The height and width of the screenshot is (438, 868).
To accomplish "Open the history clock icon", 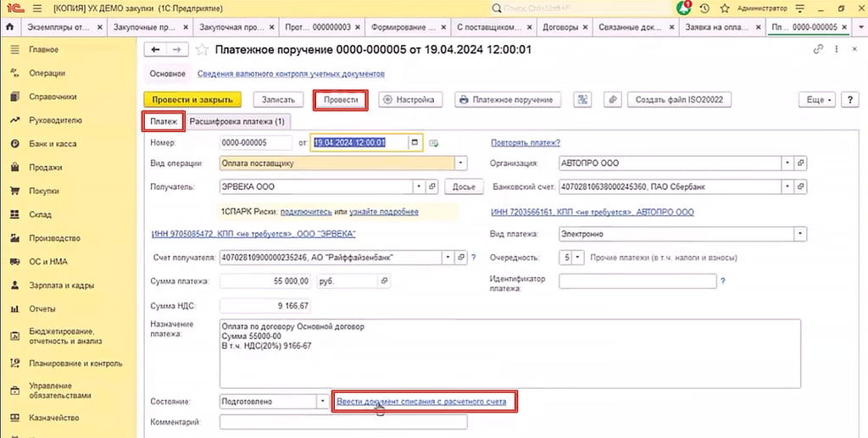I will (704, 8).
